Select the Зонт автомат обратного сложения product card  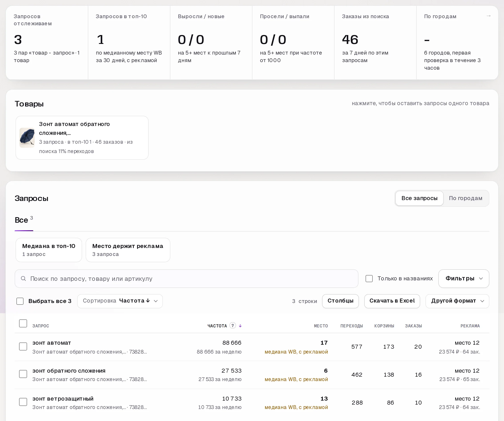82,138
